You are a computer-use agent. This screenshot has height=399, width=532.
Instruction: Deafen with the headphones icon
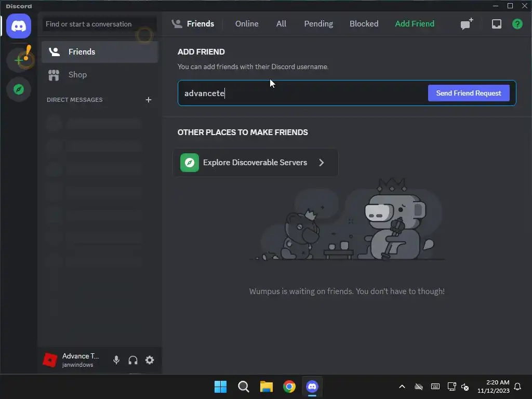pos(133,360)
